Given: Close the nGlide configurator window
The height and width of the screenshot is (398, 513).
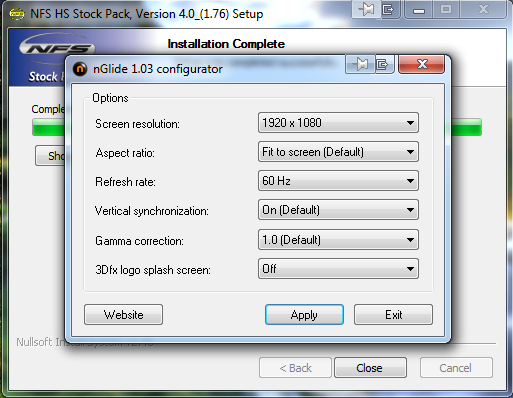Looking at the screenshot, I should click(422, 64).
